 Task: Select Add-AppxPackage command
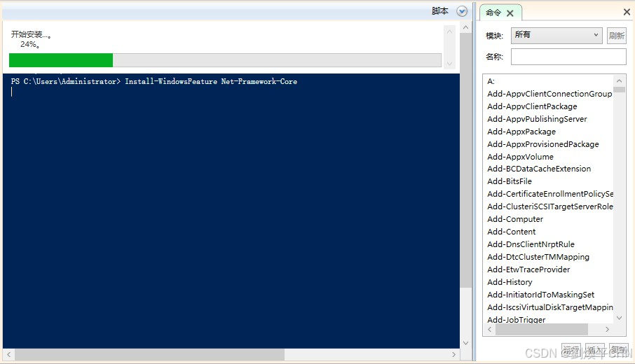click(521, 132)
